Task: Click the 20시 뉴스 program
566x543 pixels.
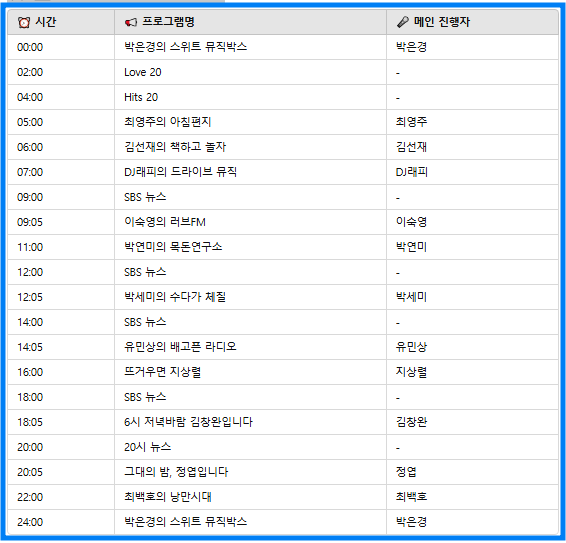Action: coord(148,447)
